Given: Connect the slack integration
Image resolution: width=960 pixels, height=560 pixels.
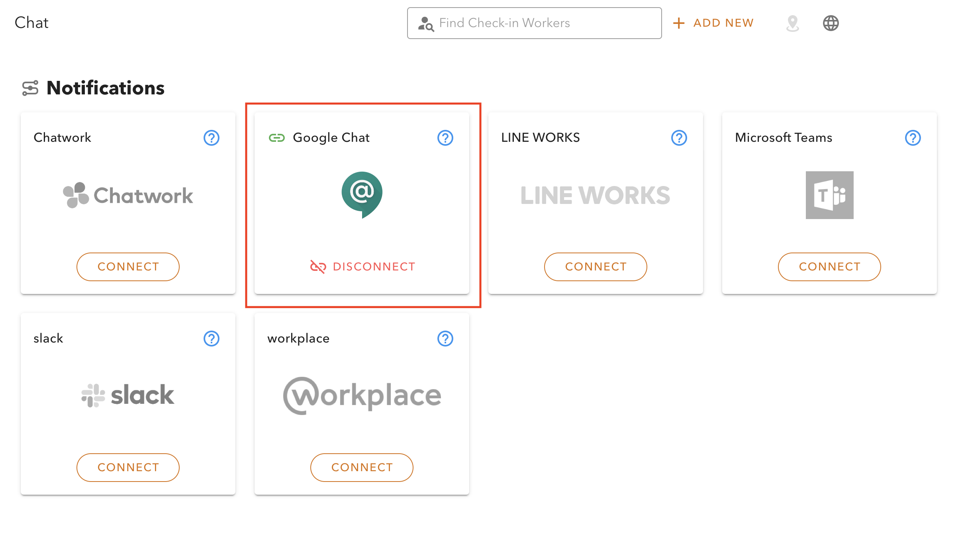Looking at the screenshot, I should coord(128,467).
